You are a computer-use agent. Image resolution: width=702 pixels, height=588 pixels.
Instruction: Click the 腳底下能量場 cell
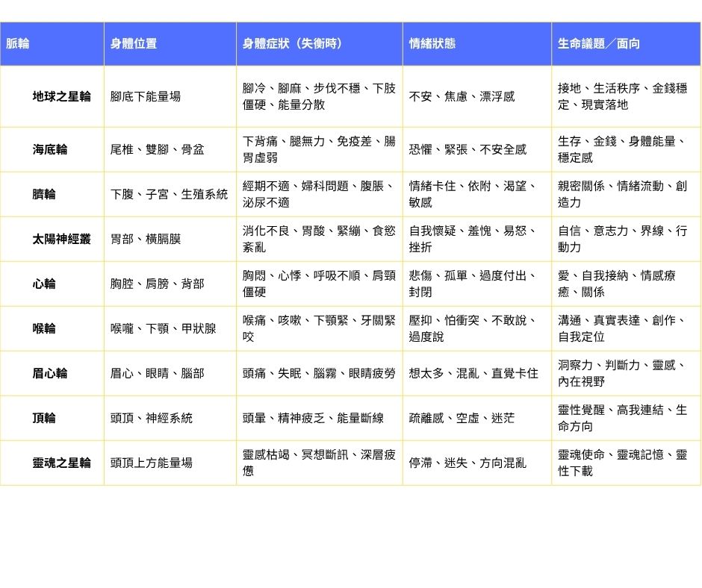click(146, 96)
